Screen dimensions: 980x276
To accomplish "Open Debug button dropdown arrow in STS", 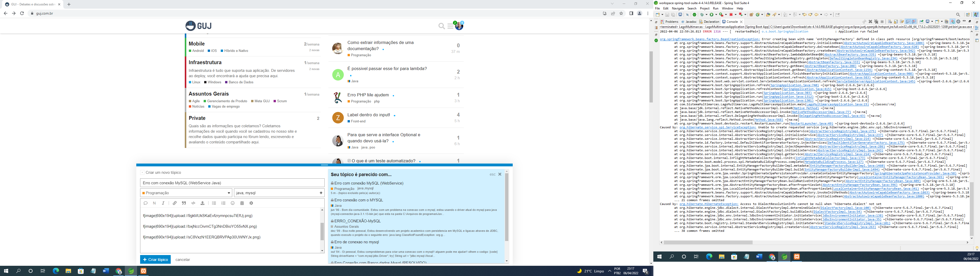I will pyautogui.click(x=706, y=15).
